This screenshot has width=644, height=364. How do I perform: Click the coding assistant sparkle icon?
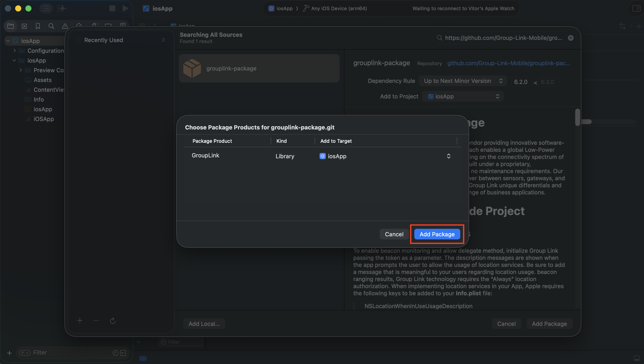point(61,8)
